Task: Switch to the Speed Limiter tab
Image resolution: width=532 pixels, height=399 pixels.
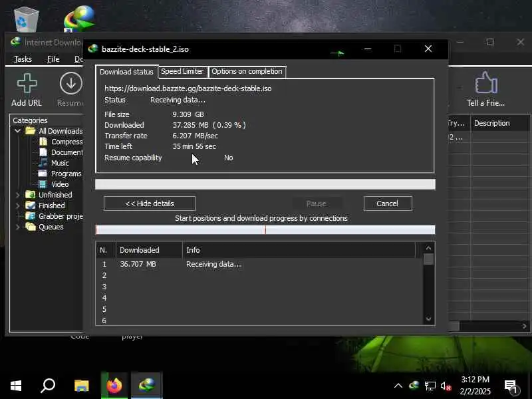Action: tap(182, 72)
